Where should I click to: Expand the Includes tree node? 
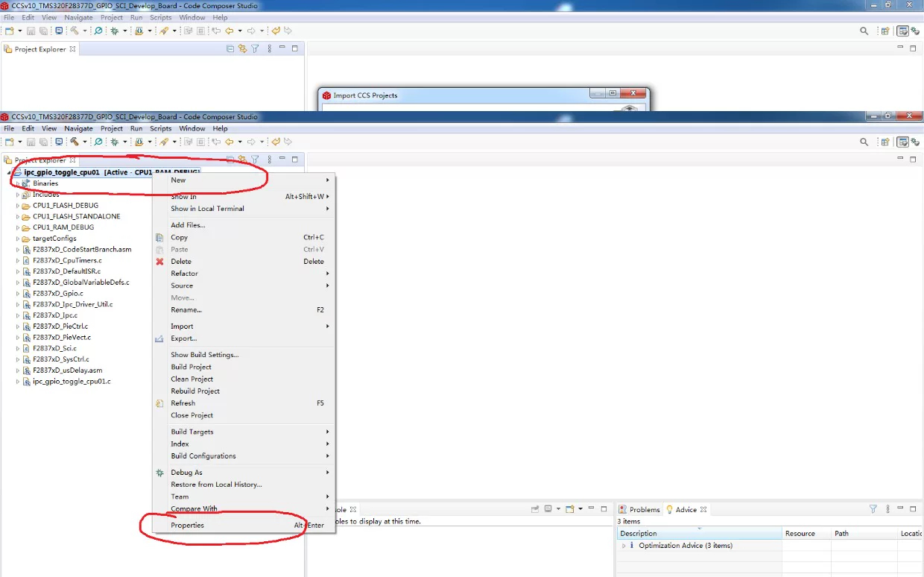(18, 195)
